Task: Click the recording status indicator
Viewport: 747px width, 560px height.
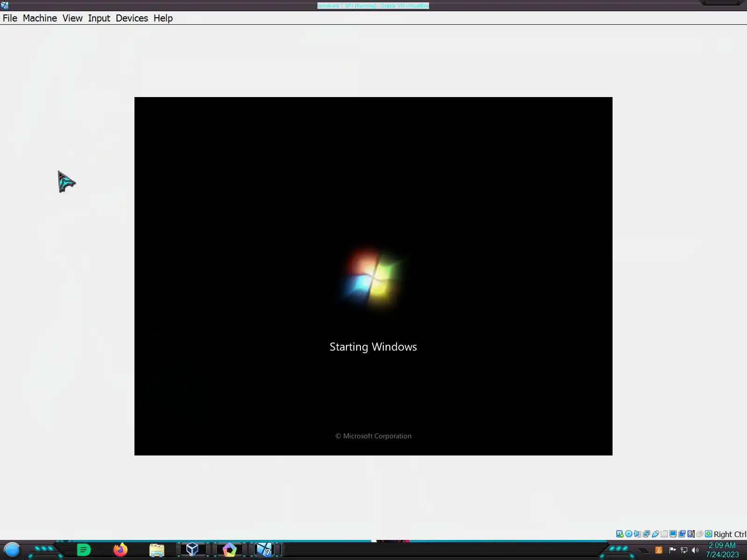Action: click(682, 534)
